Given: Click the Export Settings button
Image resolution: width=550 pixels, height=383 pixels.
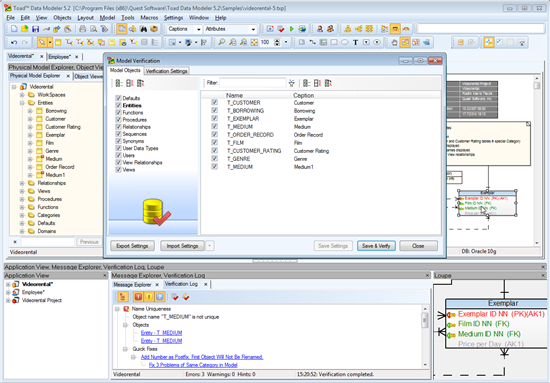Looking at the screenshot, I should tap(132, 246).
